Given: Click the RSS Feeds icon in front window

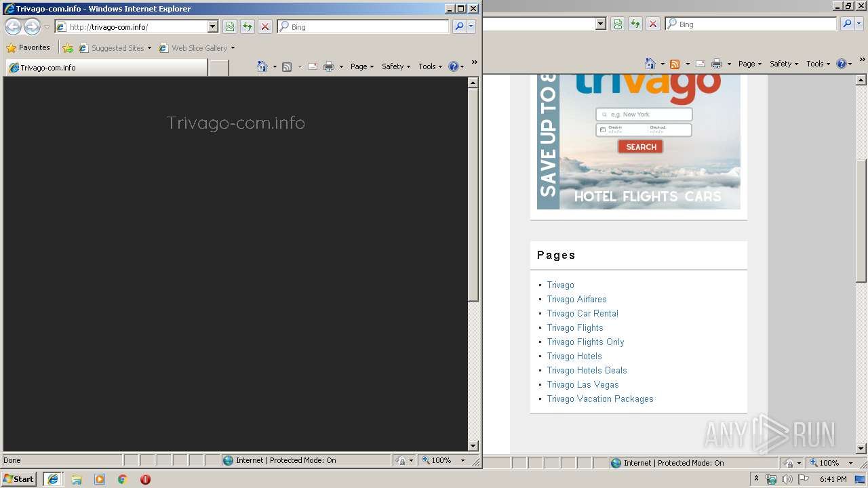Looking at the screenshot, I should [287, 66].
